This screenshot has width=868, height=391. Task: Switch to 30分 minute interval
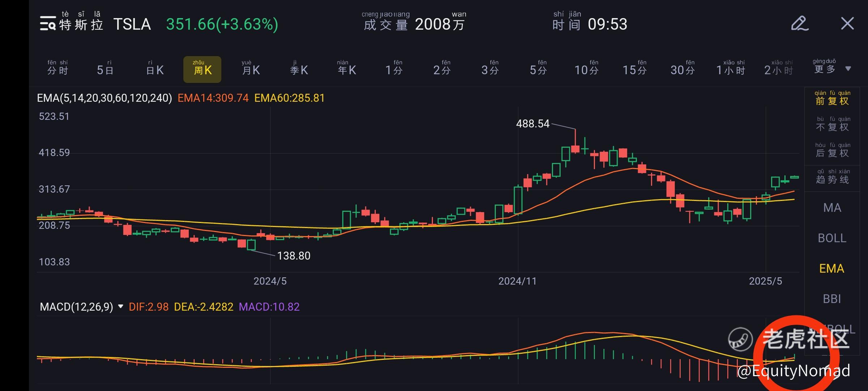[x=683, y=68]
